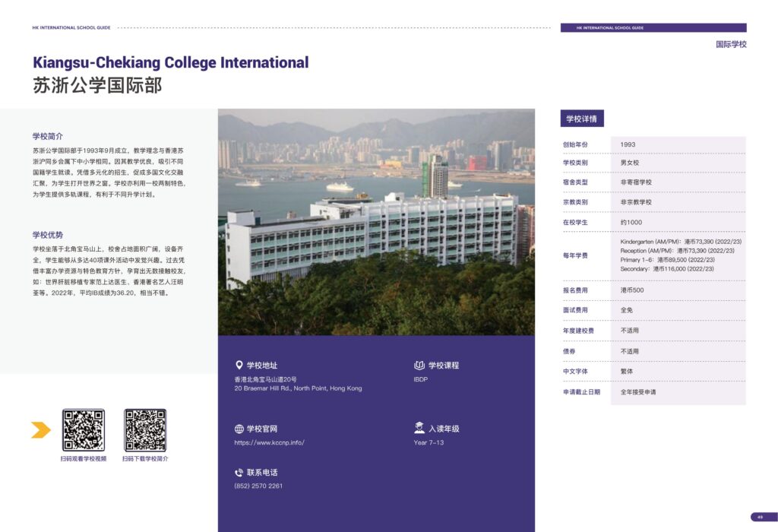Screen dimensions: 778x532
Task: Click the value 约1000
Action: point(631,223)
